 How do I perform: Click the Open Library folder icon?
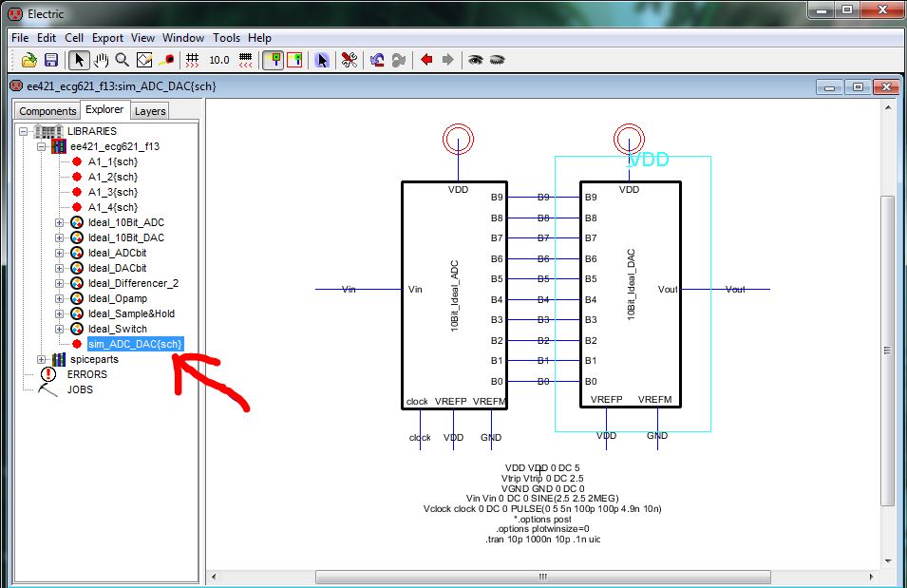click(29, 60)
